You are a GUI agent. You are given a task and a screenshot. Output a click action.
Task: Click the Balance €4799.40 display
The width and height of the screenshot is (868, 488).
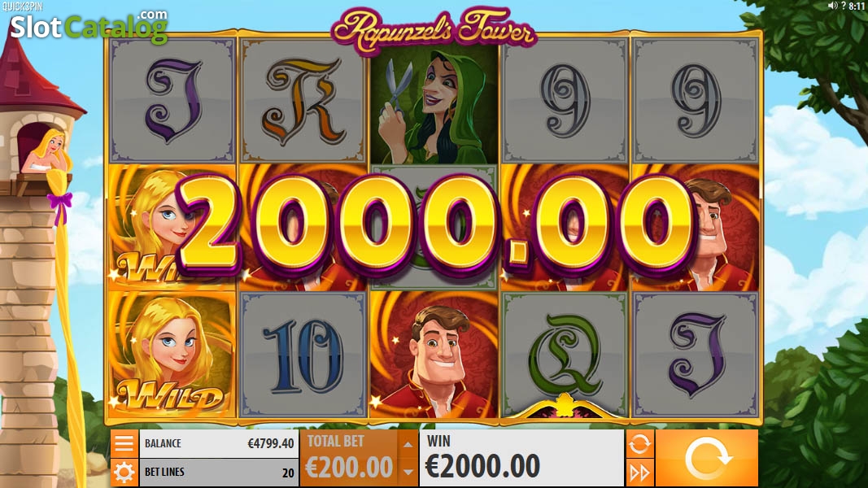tap(219, 443)
